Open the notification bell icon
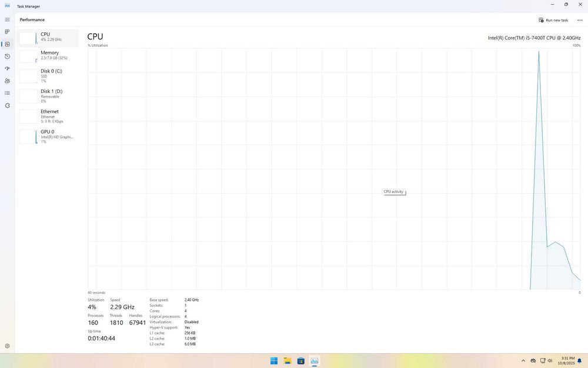The image size is (588, 368). [x=579, y=361]
